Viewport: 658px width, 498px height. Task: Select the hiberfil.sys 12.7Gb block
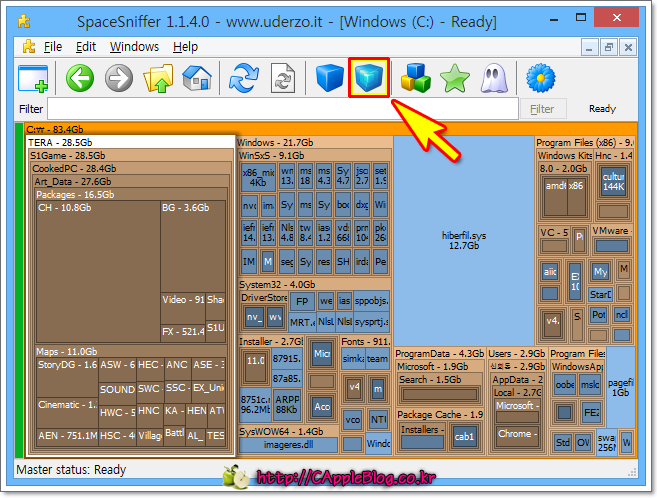464,240
